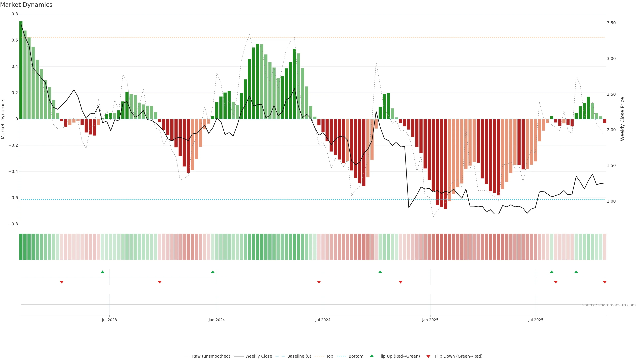Toggle the Weekly Close legend entry
This screenshot has height=362, width=644.
pyautogui.click(x=258, y=356)
